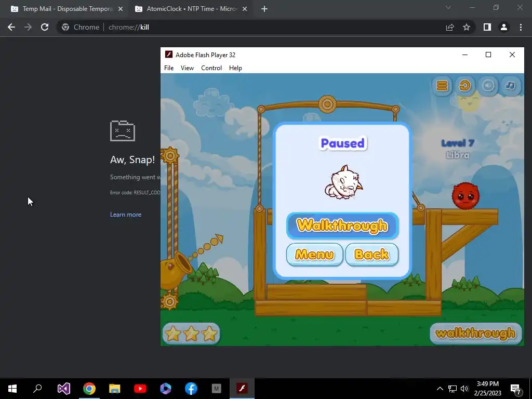The height and width of the screenshot is (399, 532).
Task: Reload the crashed Chrome page
Action: click(45, 27)
